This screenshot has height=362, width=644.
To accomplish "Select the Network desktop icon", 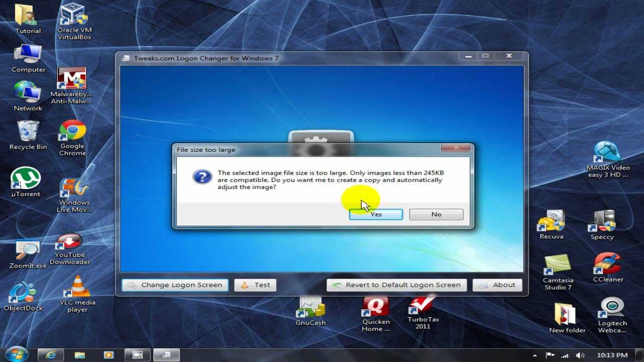I will (28, 97).
